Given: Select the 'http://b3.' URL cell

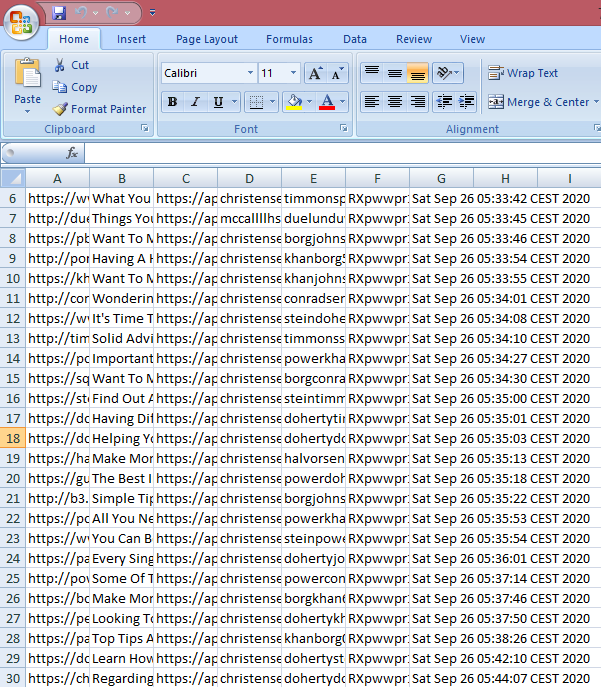Looking at the screenshot, I should (57, 498).
